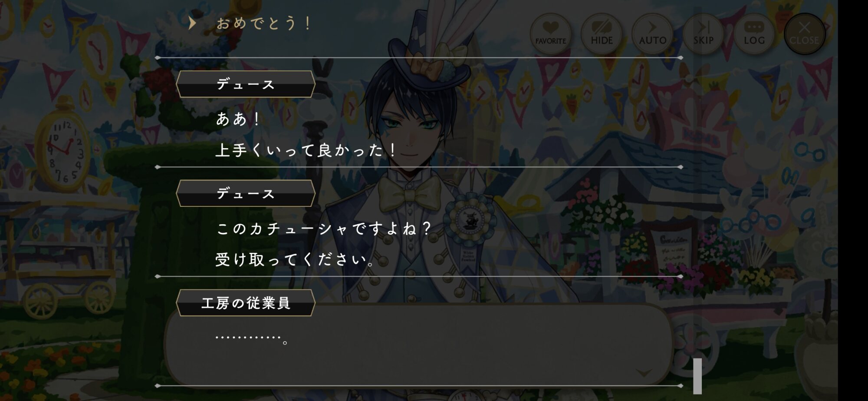Replay line このカチューシャですよね？
The image size is (868, 401).
point(323,229)
